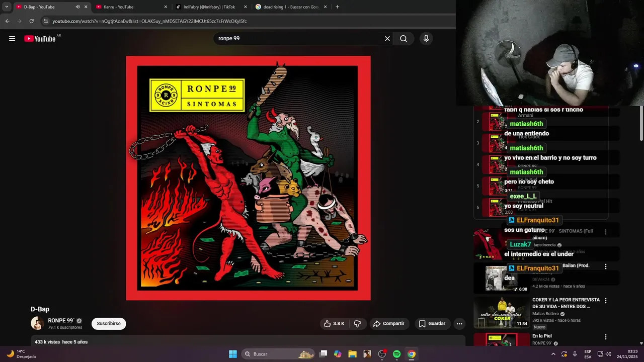Image resolution: width=644 pixels, height=362 pixels.
Task: Open options menu for SINTOMAS full album video
Action: [606, 232]
